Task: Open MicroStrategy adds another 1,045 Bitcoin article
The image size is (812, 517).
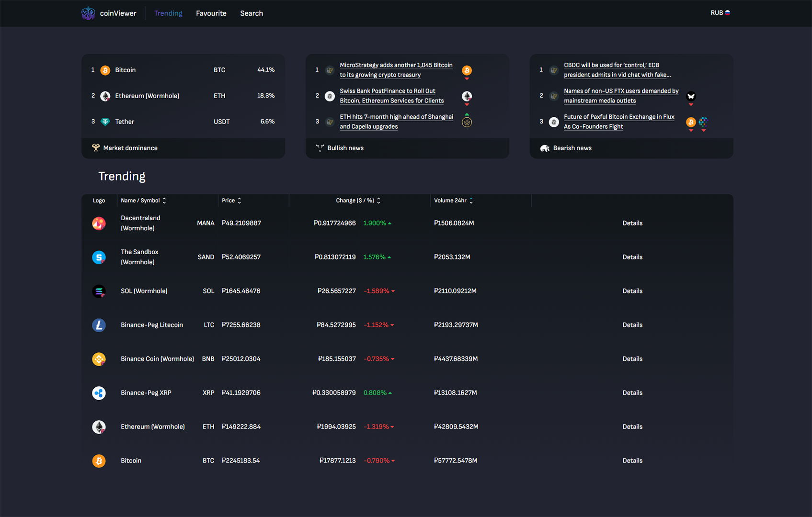Action: coord(396,70)
